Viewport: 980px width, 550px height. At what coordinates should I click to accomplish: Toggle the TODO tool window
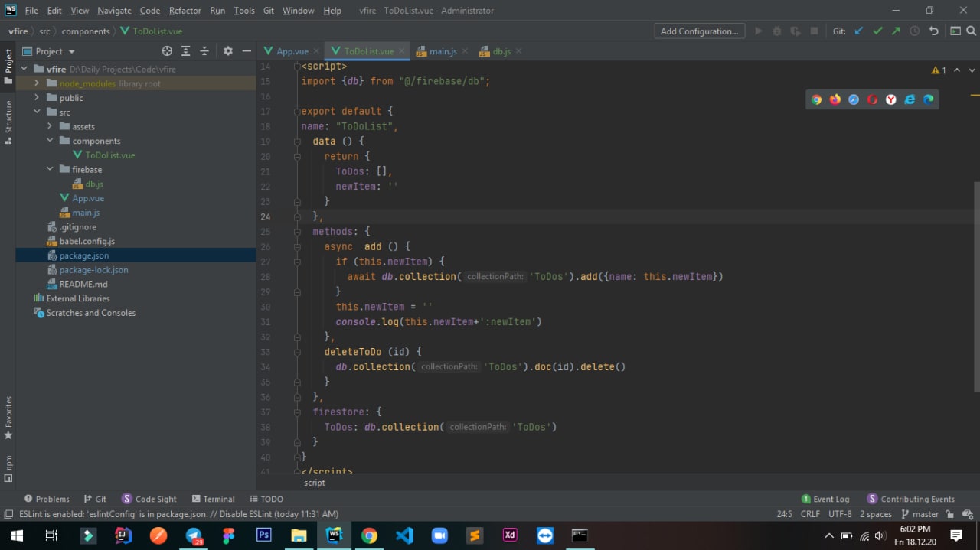tap(266, 499)
